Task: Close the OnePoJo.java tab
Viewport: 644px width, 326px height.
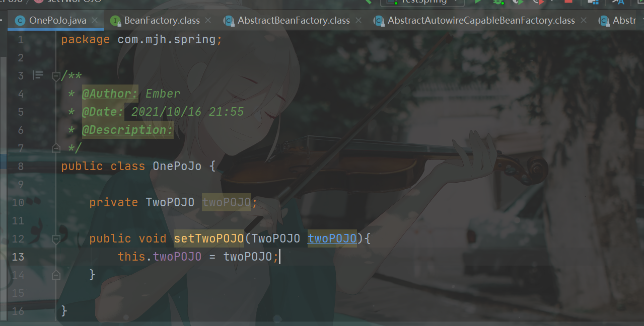Action: click(96, 21)
